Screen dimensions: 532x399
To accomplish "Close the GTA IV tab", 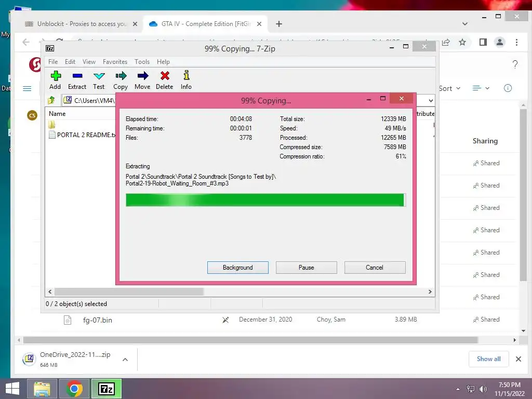I will (259, 24).
